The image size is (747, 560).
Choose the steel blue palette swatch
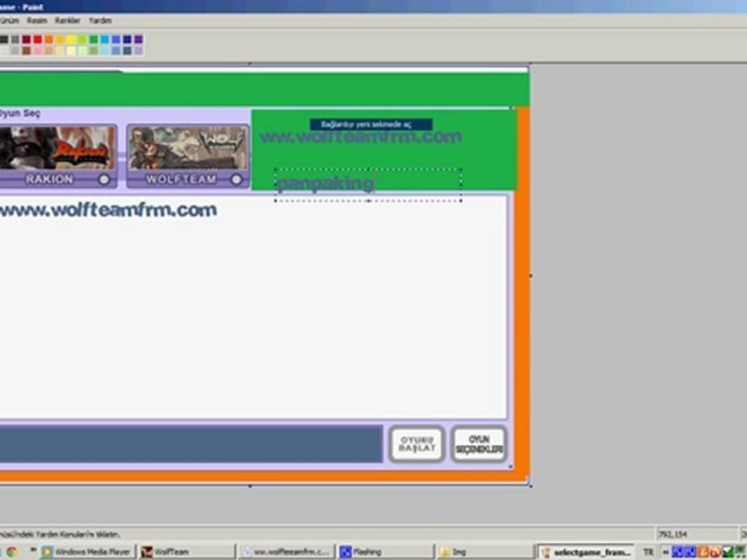116,51
